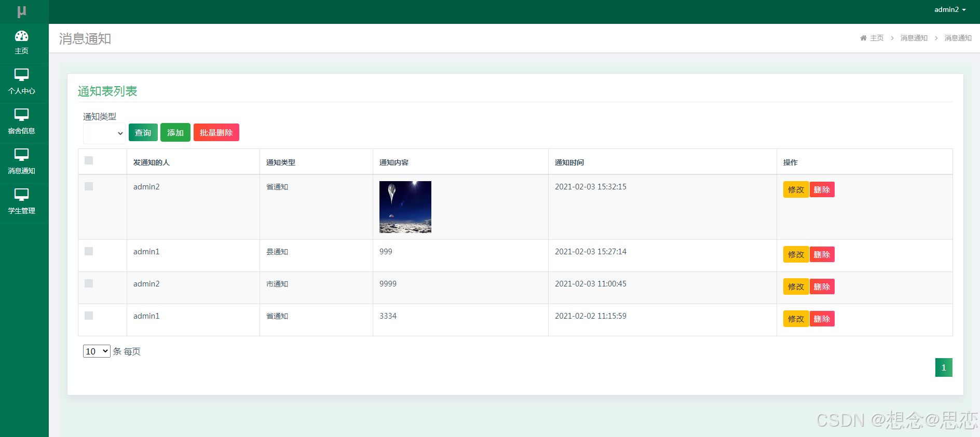Click the 通知内容 column header
This screenshot has width=980, height=437.
pos(394,162)
